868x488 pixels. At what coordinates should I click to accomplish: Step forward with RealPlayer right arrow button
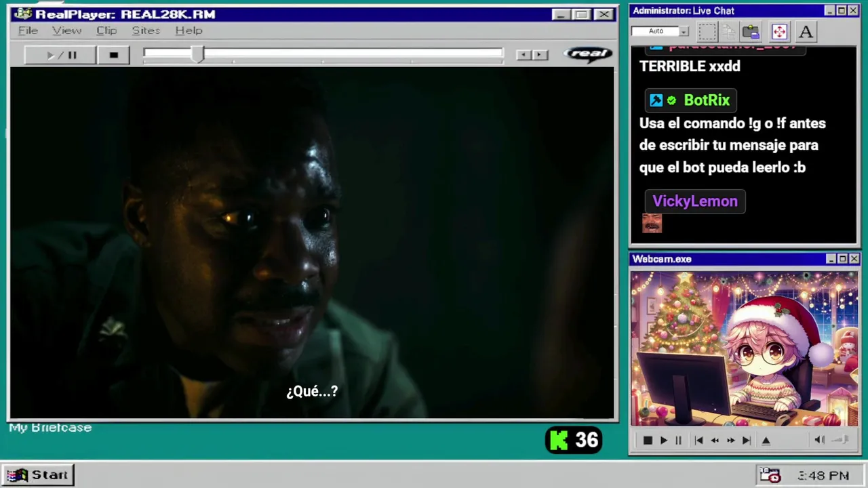pyautogui.click(x=540, y=55)
